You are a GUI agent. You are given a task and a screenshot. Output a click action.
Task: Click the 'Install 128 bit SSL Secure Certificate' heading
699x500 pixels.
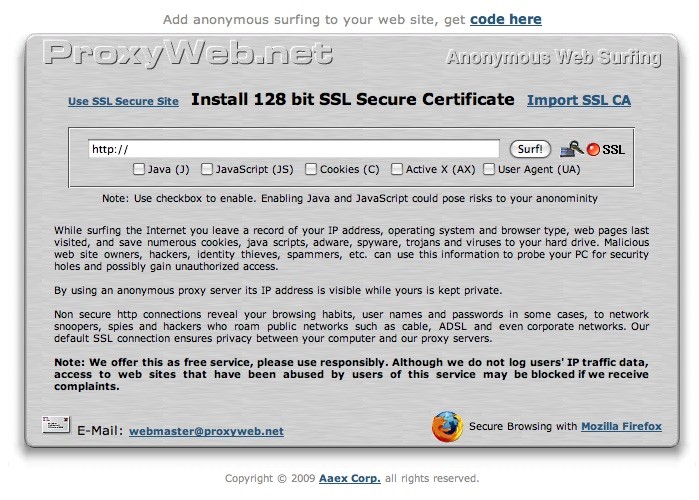point(353,99)
